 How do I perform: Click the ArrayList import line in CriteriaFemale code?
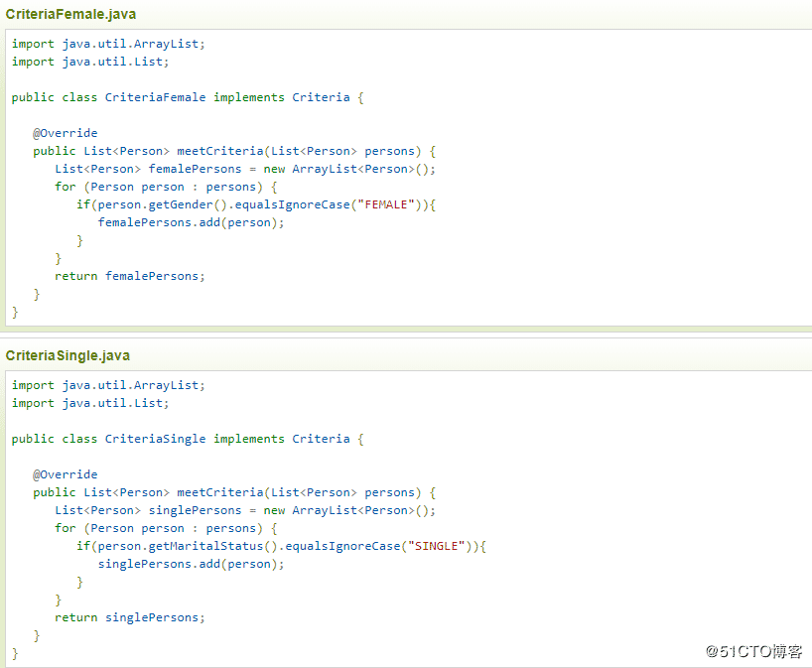[109, 44]
